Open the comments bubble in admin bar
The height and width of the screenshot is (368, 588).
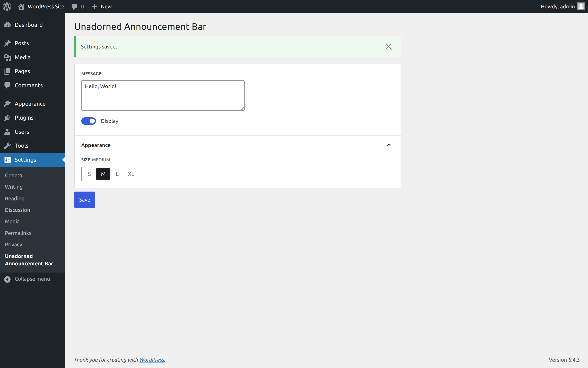[x=78, y=7]
